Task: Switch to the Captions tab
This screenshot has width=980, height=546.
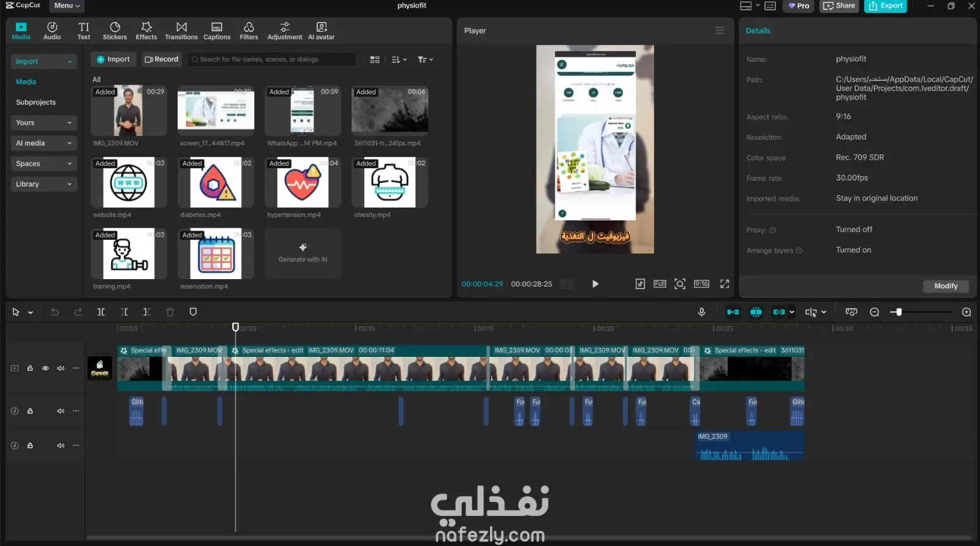Action: (217, 31)
